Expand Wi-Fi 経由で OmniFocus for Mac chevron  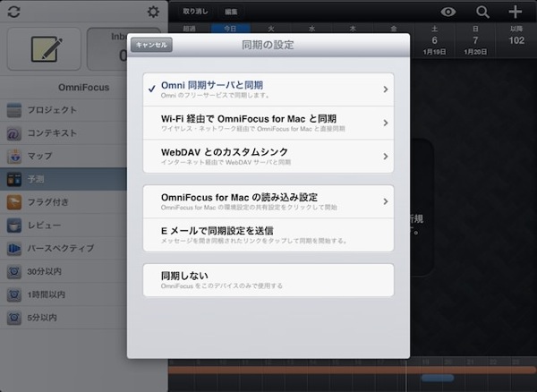coord(386,123)
